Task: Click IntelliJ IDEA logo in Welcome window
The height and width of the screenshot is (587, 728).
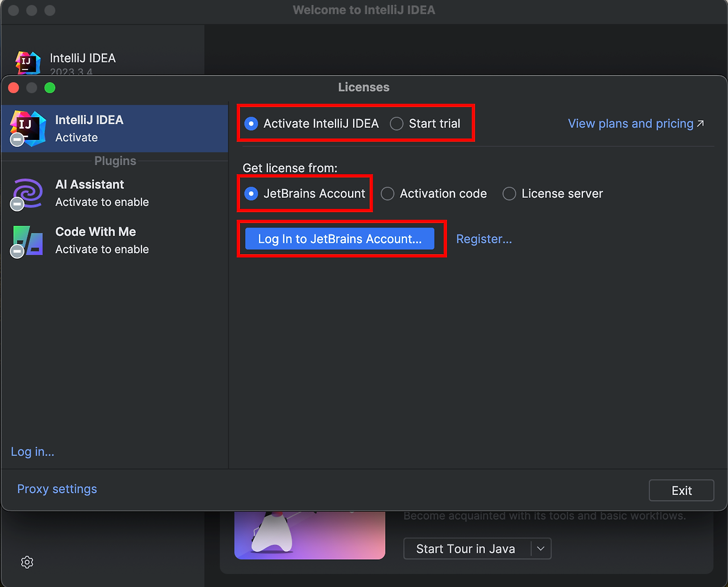Action: pos(27,63)
